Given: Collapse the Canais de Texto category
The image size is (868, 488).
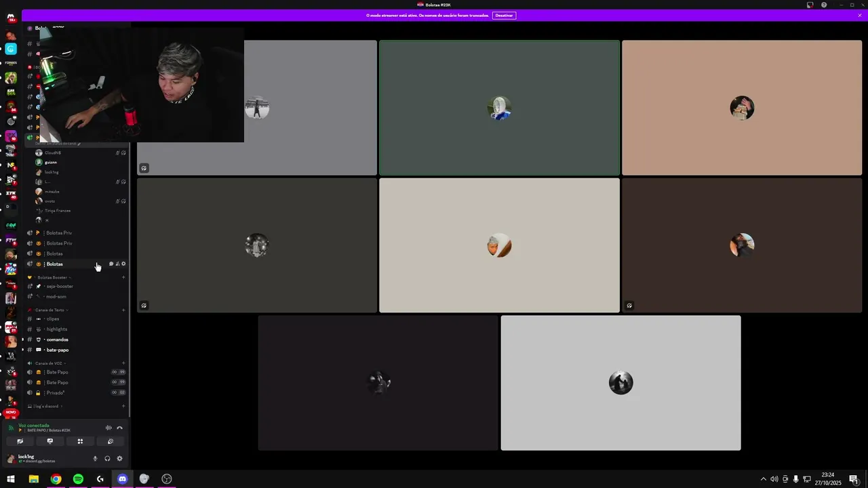Looking at the screenshot, I should pyautogui.click(x=50, y=310).
